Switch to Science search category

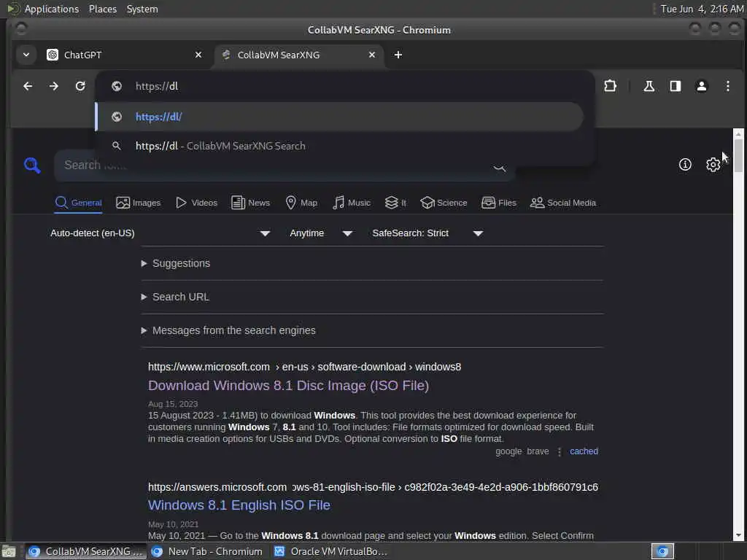444,203
